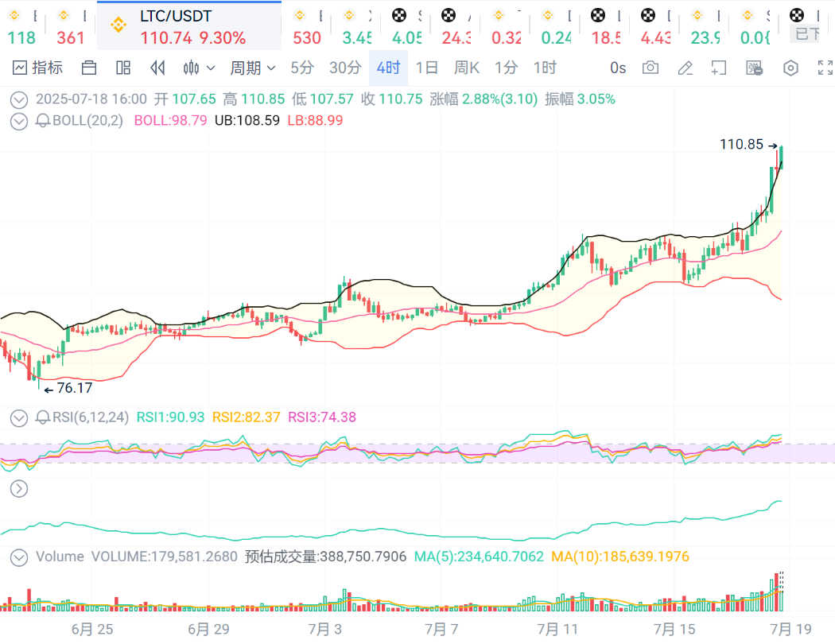Open the ticker tab showing 118

(x=21, y=26)
